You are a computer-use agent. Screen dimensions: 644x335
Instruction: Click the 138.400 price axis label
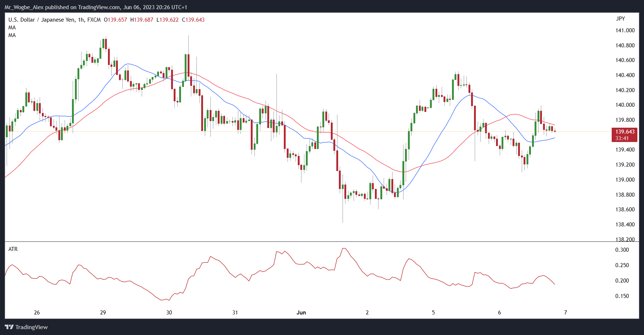coord(625,225)
